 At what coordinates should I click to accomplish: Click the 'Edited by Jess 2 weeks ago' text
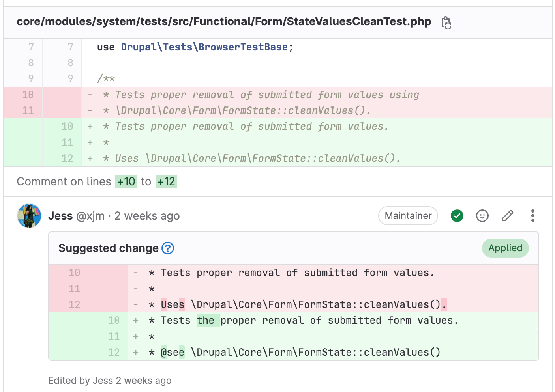[x=110, y=380]
